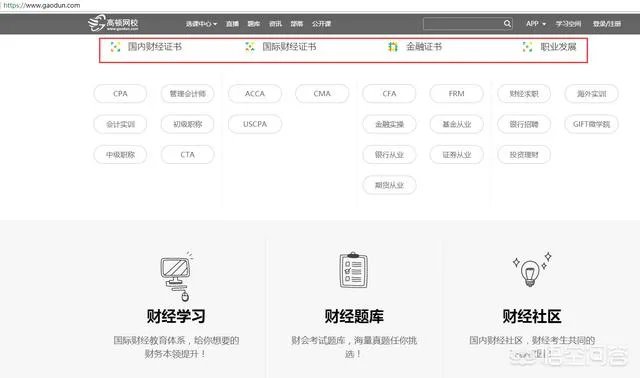
Task: Click the 银行招聘 button
Action: click(524, 124)
